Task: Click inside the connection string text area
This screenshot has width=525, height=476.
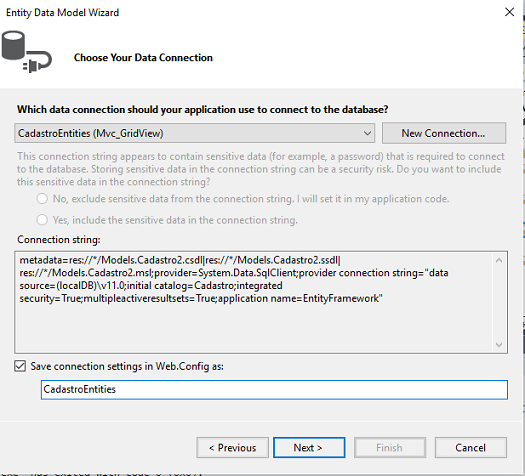Action: (253, 302)
